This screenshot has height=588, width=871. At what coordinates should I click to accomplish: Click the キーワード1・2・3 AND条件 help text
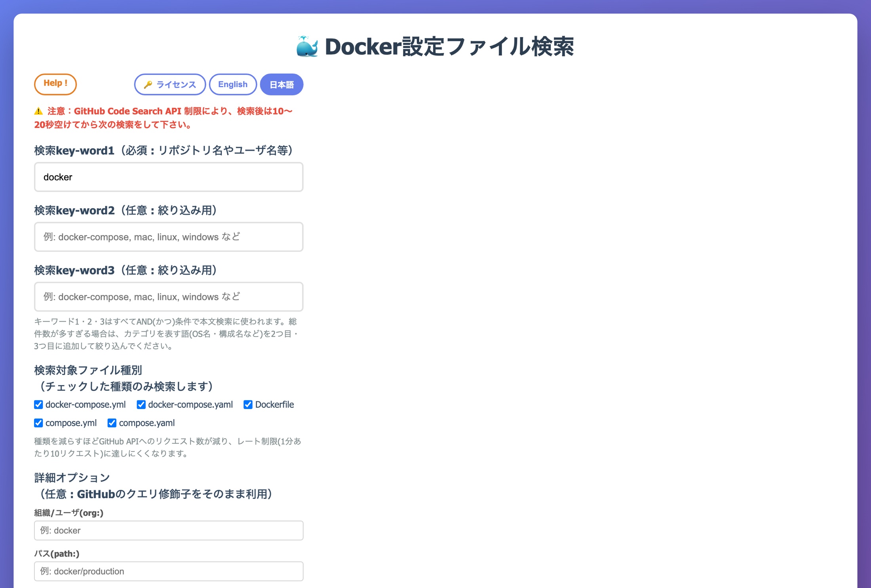pyautogui.click(x=166, y=334)
